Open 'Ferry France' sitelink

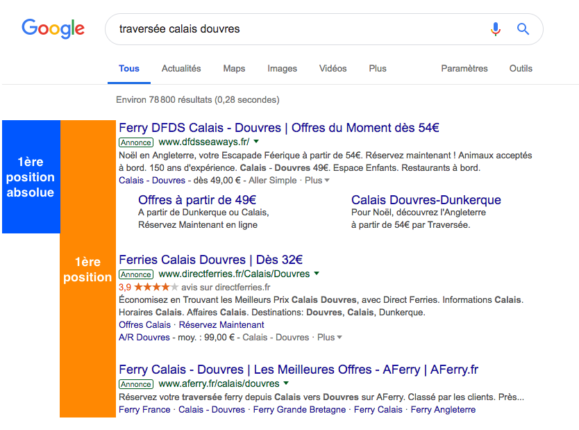pyautogui.click(x=144, y=410)
